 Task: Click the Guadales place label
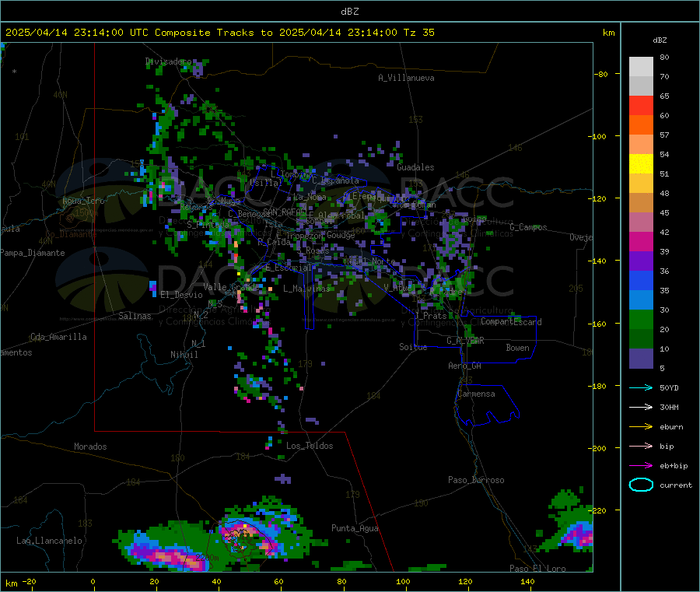[x=415, y=167]
